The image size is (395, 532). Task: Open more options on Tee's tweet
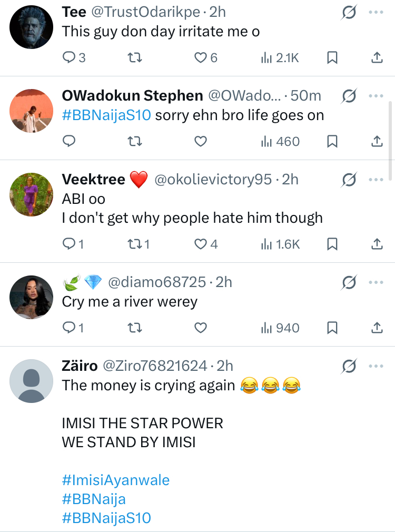coord(376,12)
